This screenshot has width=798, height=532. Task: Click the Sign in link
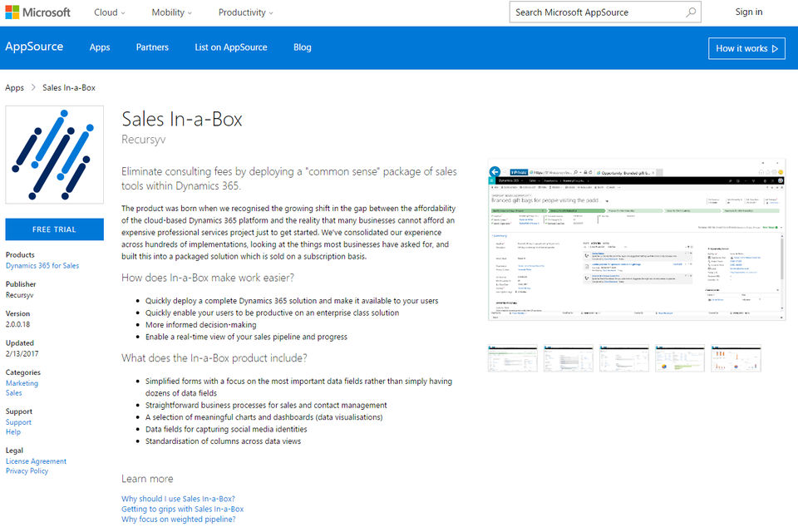click(x=749, y=12)
